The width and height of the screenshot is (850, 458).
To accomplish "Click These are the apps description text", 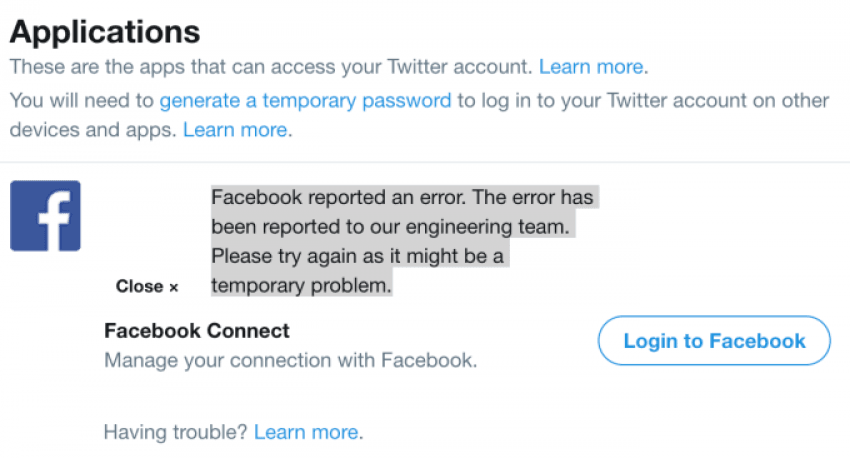I will [x=271, y=67].
